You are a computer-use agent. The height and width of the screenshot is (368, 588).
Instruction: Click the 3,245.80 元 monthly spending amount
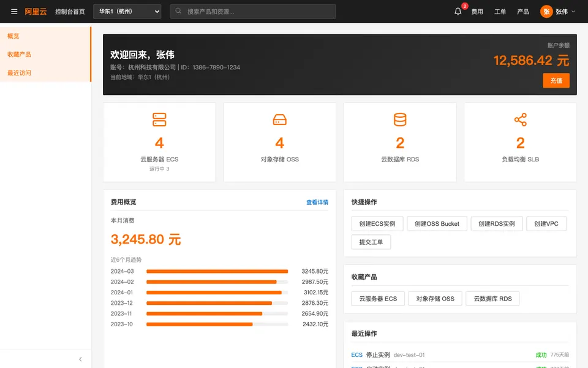[146, 239]
